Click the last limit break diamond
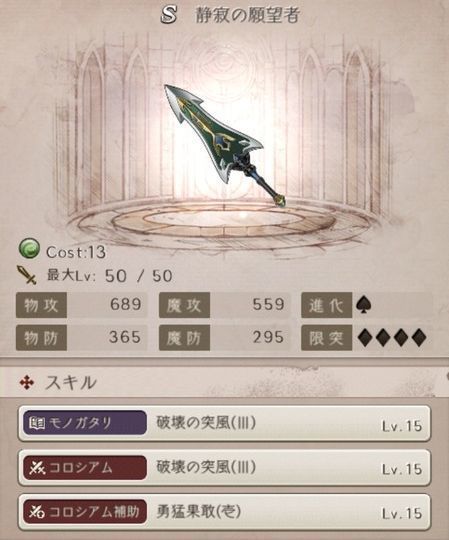Viewport: 449px width, 540px height. click(419, 338)
